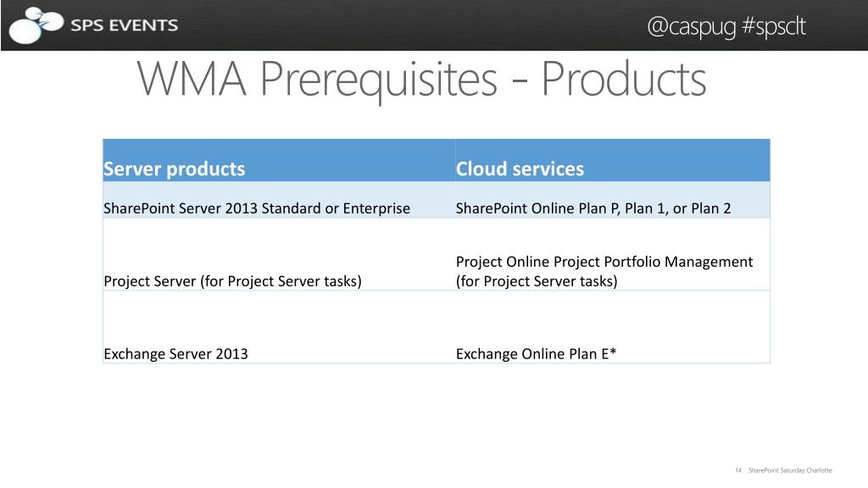Select the WMA Prerequisites - Products title
This screenshot has height=488, width=868.
pyautogui.click(x=421, y=80)
